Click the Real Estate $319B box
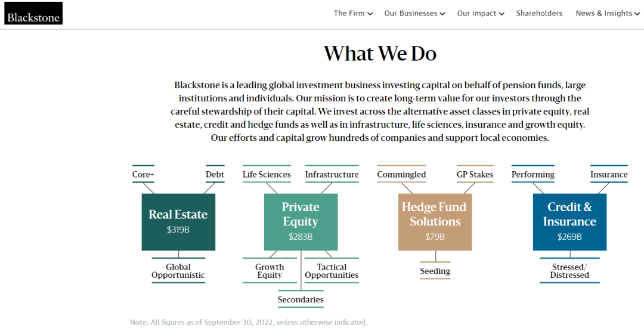The image size is (644, 331). pos(178,221)
